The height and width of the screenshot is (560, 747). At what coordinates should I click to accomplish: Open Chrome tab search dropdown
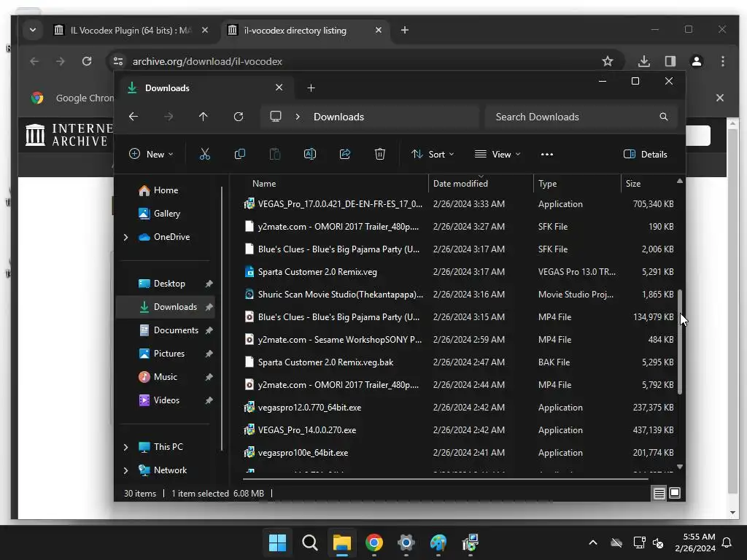[x=32, y=30]
